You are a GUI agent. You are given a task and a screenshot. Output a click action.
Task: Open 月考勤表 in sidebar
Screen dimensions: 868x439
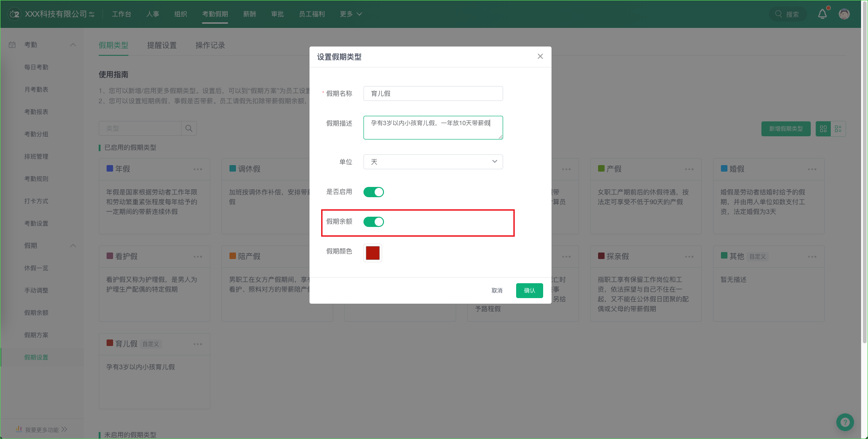coord(36,89)
